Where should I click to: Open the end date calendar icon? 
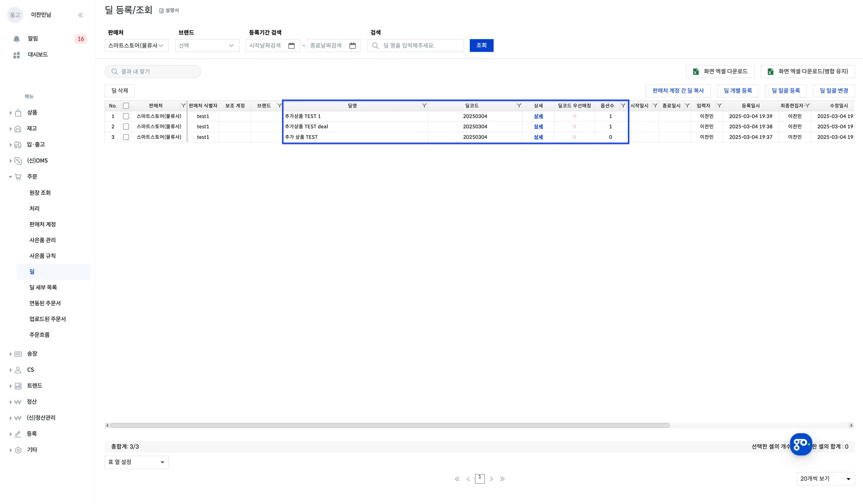pos(353,46)
